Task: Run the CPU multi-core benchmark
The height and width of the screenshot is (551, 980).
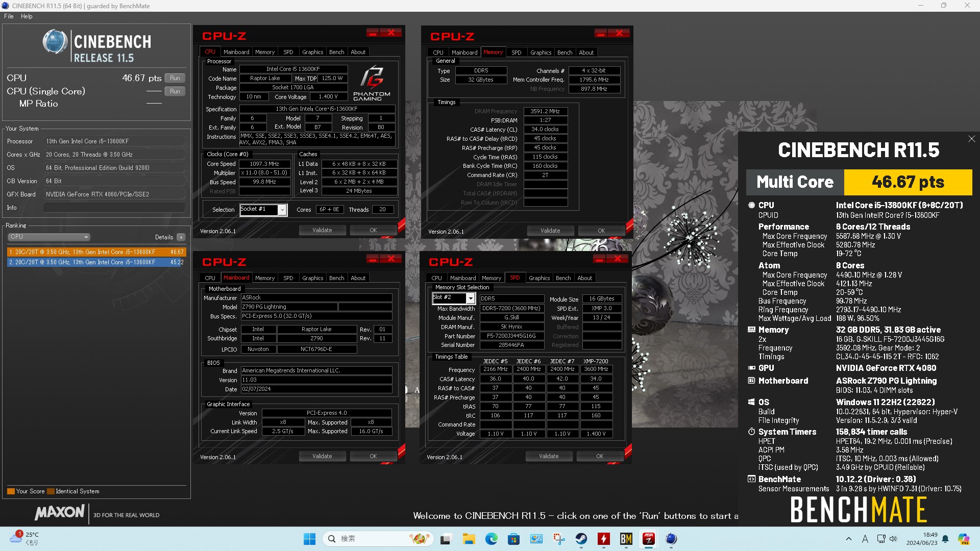Action: [x=175, y=78]
